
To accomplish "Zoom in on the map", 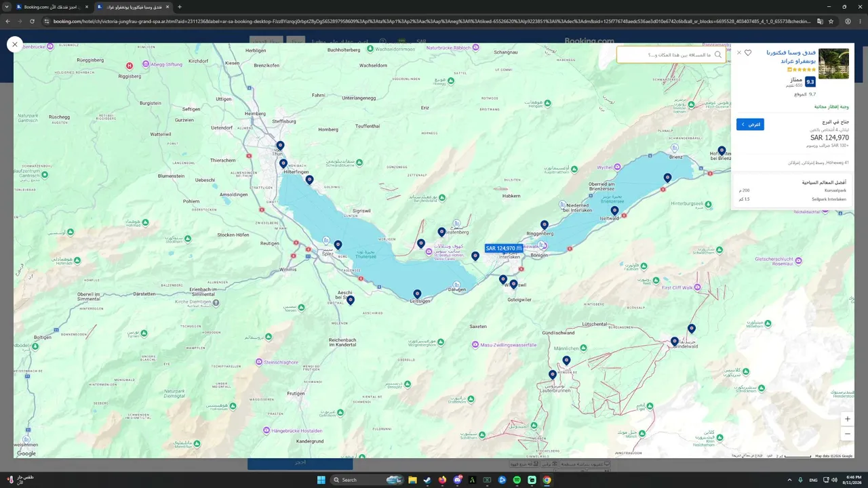I will pyautogui.click(x=847, y=419).
